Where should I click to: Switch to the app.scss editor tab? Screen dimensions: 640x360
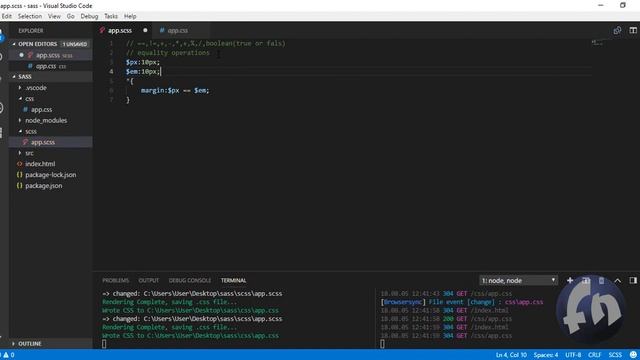click(120, 31)
